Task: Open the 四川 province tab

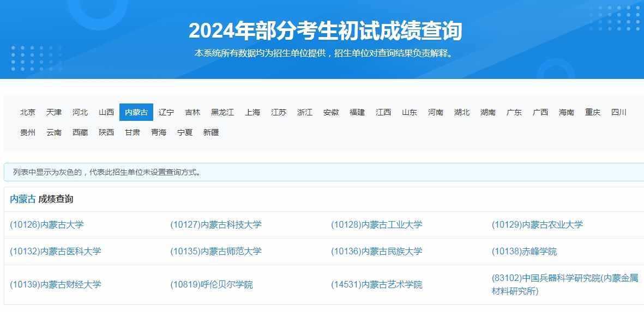Action: [x=618, y=112]
